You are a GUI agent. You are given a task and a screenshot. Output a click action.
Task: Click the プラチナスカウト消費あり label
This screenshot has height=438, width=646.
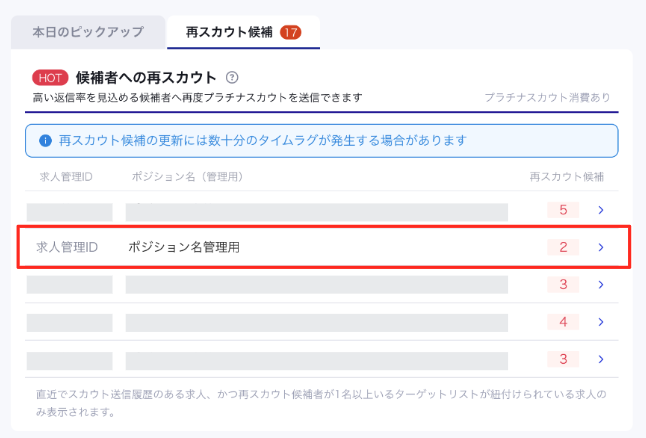pos(546,98)
